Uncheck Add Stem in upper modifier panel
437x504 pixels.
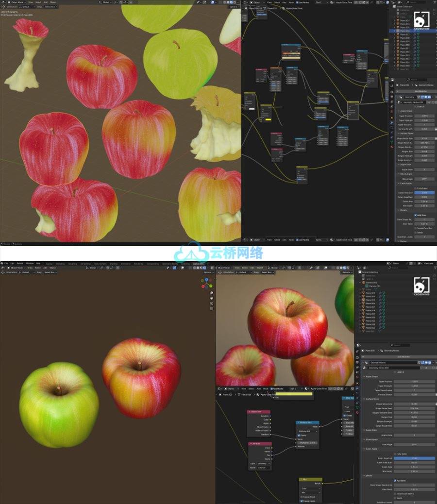tap(416, 215)
